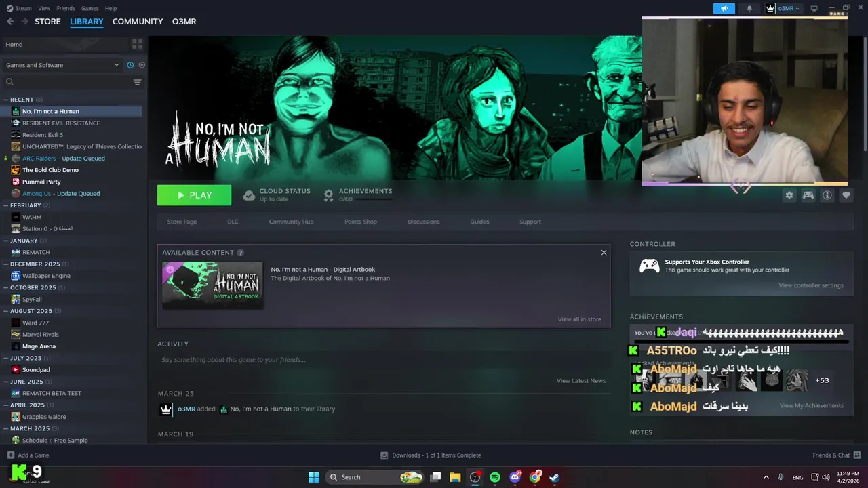
Task: Switch library to grid collections view
Action: 138,44
